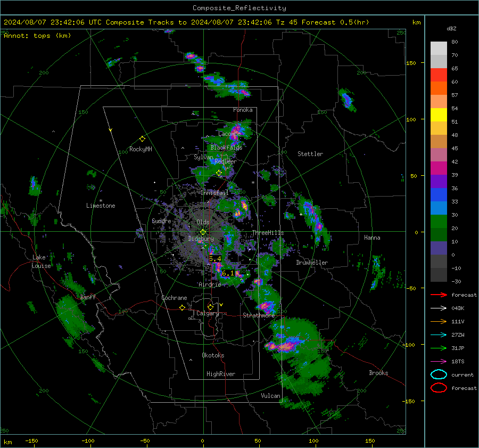Click the Blackfalds city label
The width and height of the screenshot is (479, 448).
coord(226,148)
